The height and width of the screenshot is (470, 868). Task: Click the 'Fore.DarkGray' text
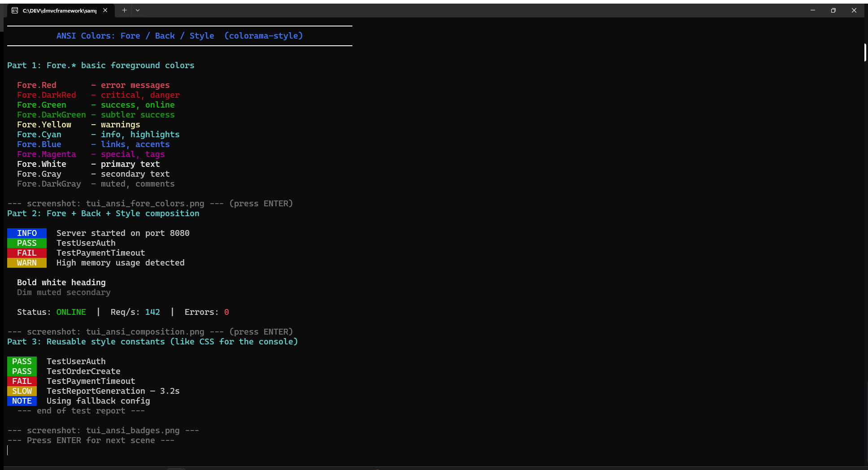49,184
